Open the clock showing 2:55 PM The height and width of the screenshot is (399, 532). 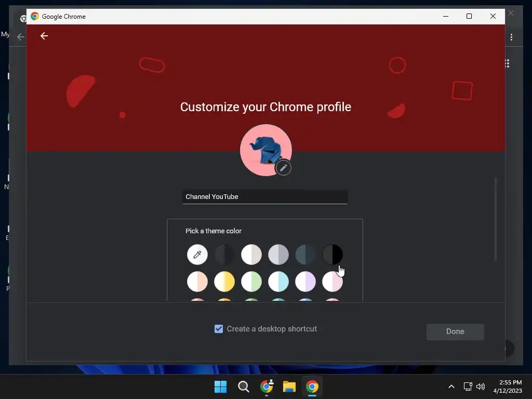[x=508, y=387]
